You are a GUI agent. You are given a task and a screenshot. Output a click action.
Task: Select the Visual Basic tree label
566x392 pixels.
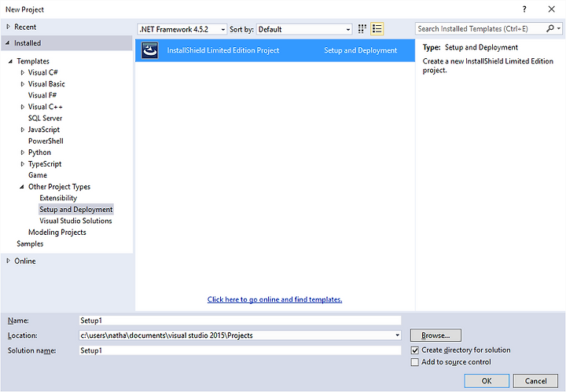[x=46, y=84]
